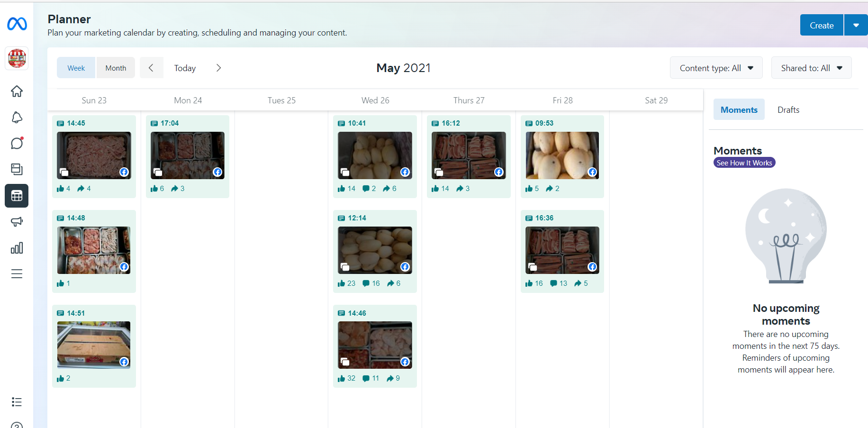
Task: Click the Tues 25 day header
Action: (281, 100)
